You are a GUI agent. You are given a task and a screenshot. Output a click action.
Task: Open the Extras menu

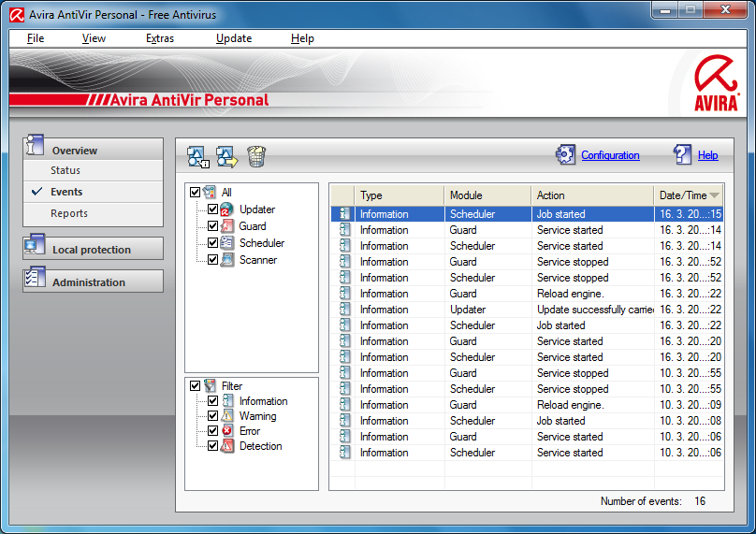(160, 38)
